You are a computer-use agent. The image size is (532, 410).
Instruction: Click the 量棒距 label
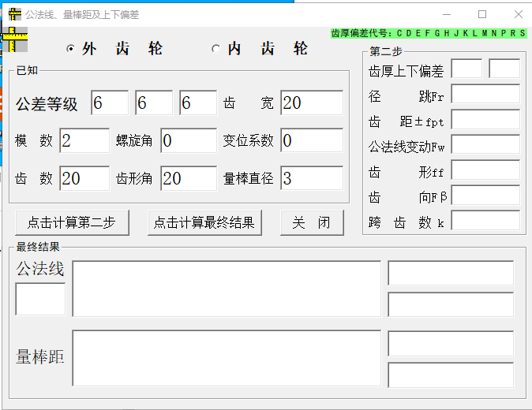[x=40, y=357]
